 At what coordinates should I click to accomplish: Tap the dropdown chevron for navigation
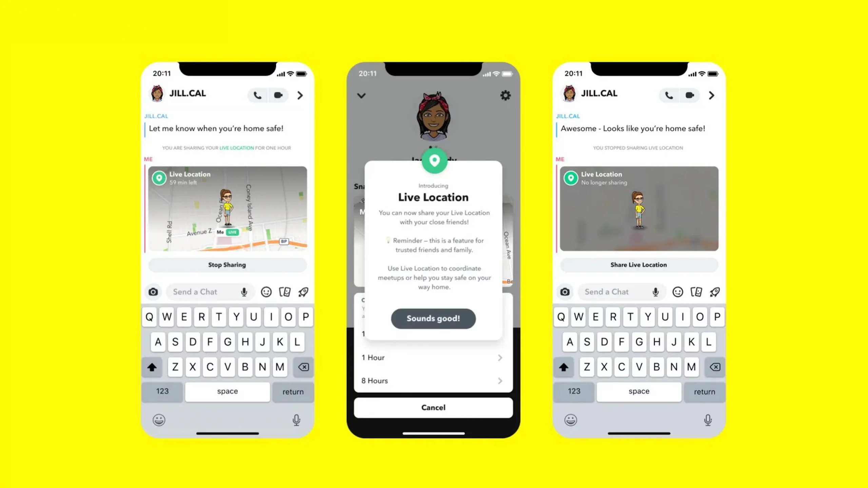(x=361, y=95)
